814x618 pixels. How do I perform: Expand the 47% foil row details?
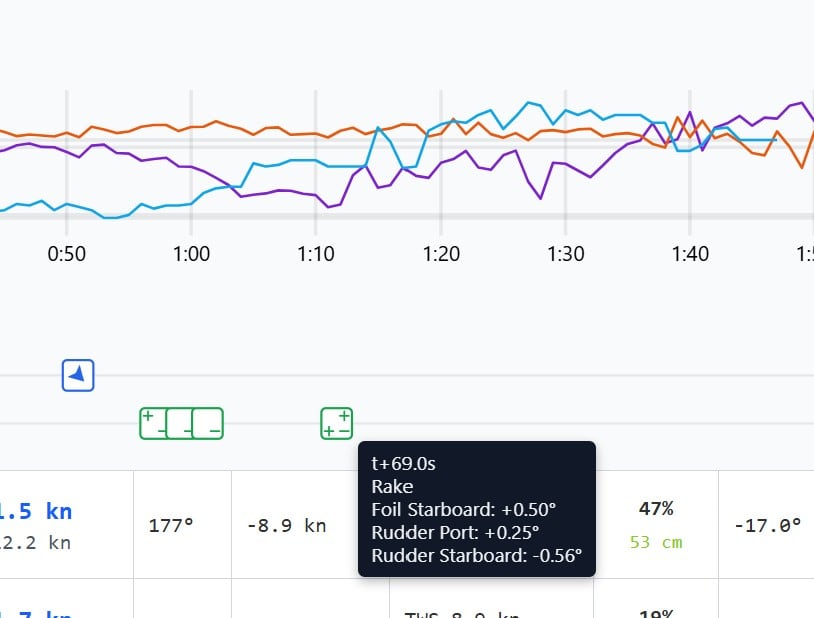[655, 508]
